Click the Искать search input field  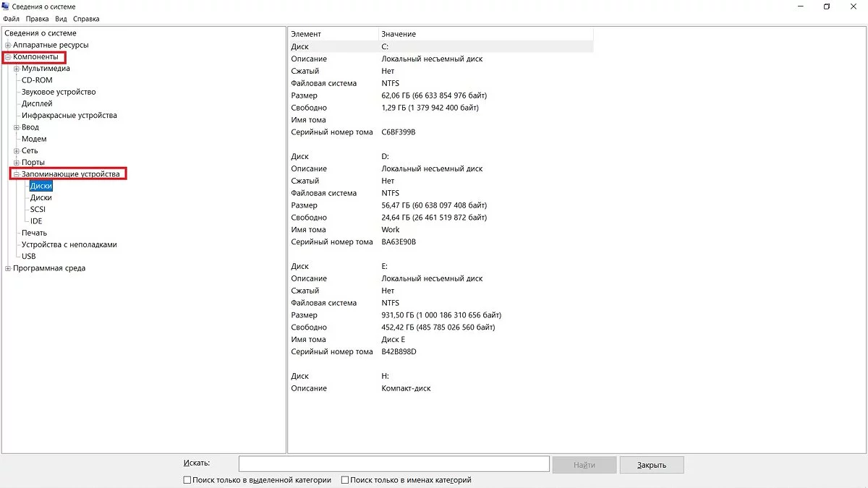[393, 464]
